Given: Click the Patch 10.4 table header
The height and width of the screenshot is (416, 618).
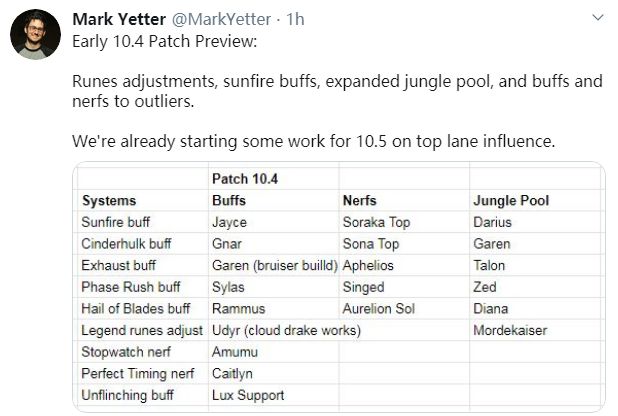Looking at the screenshot, I should pos(245,178).
